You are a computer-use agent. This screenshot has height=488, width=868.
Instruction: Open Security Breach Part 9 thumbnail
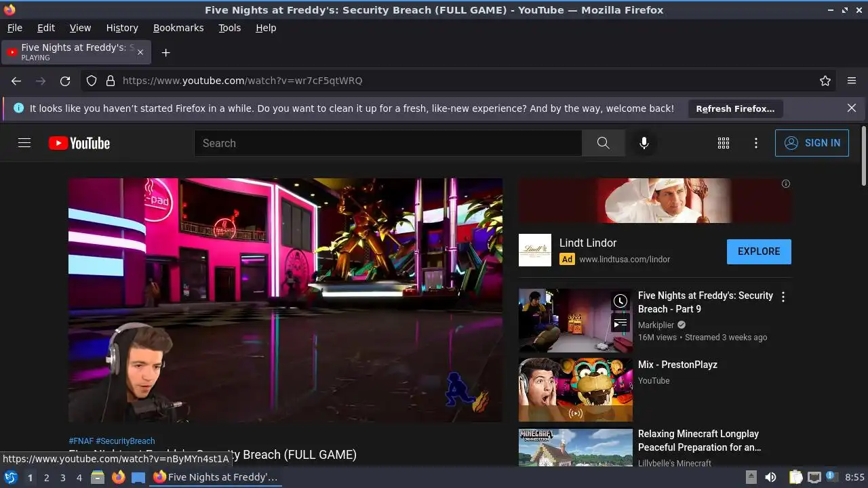point(576,321)
